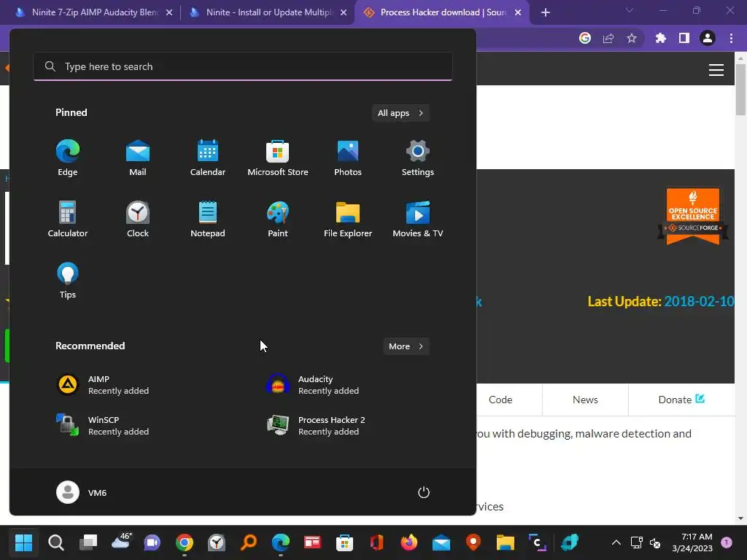Open the pinned Calendar app
This screenshot has width=747, height=560.
pyautogui.click(x=208, y=157)
